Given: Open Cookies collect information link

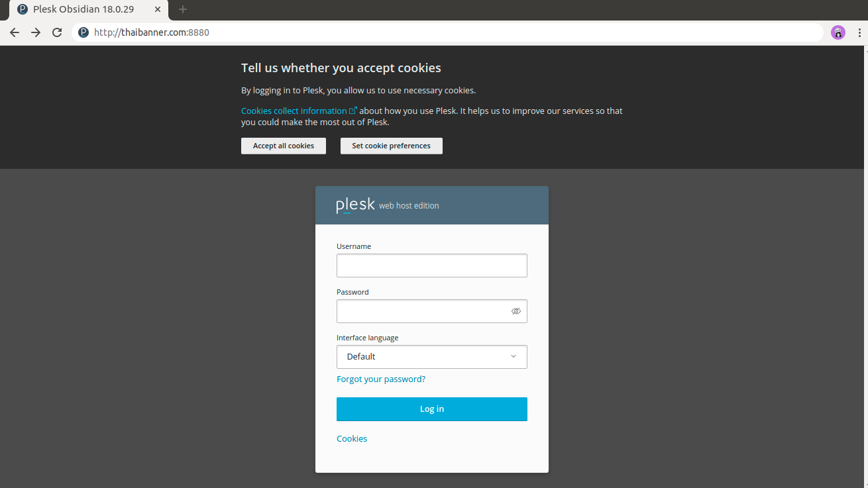Looking at the screenshot, I should [294, 111].
